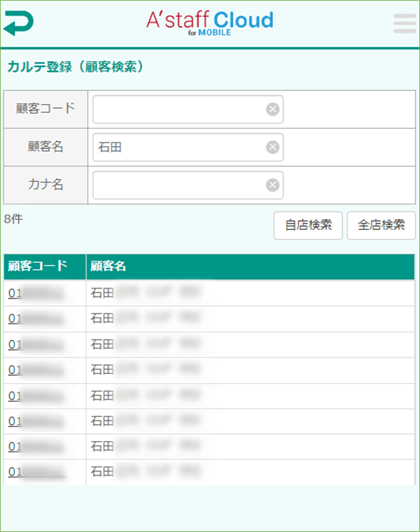This screenshot has width=420, height=532.
Task: Focus the 顧客名 text box
Action: coord(188,147)
